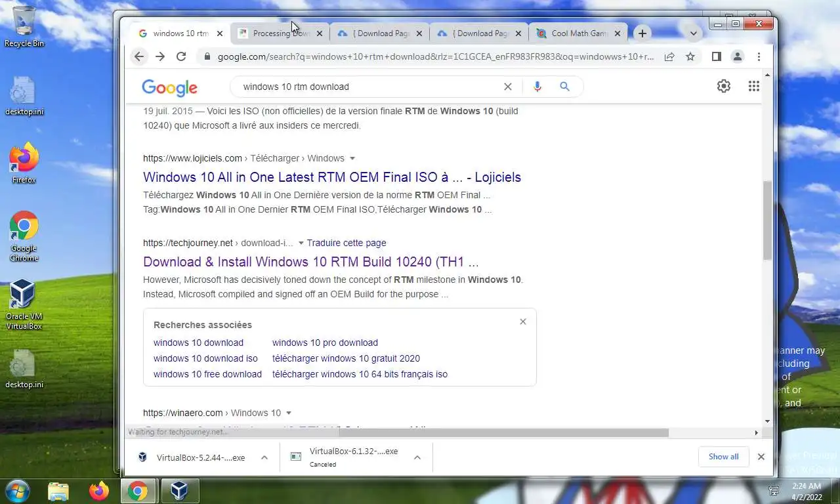840x504 pixels.
Task: Select the Recycle Bin desktop icon
Action: 24,28
